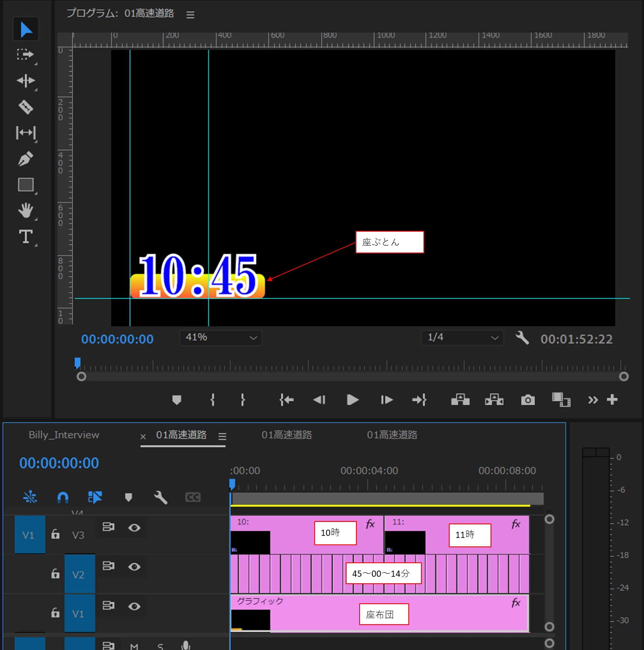Toggle lock on track V3
Screen dimensions: 644x650
tap(55, 534)
